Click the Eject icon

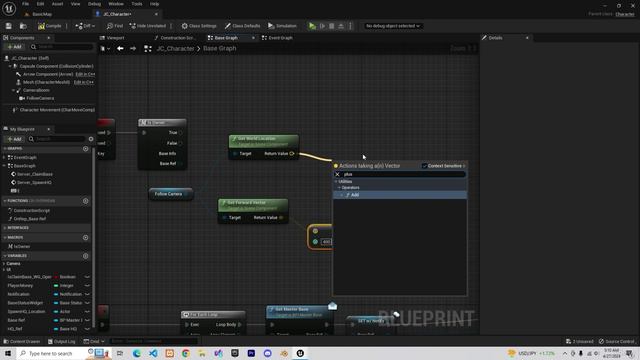341,26
